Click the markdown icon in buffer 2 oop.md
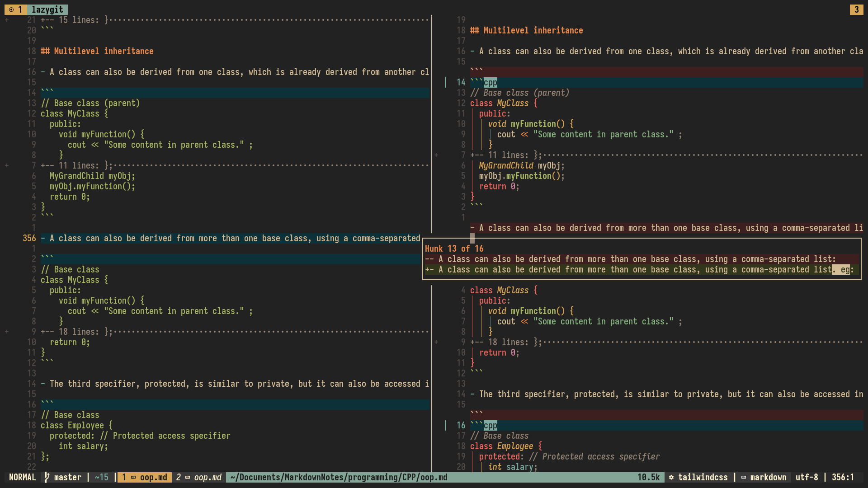868x488 pixels. 188,477
